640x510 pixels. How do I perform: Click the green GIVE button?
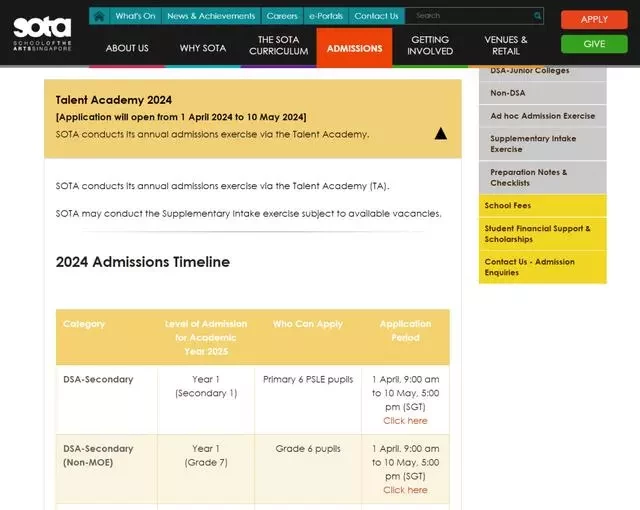(594, 44)
